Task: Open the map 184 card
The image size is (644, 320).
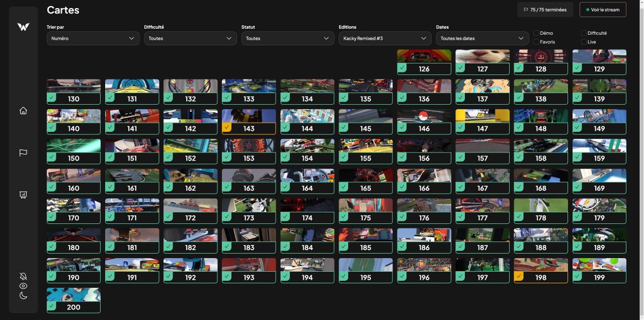Action: pyautogui.click(x=308, y=241)
